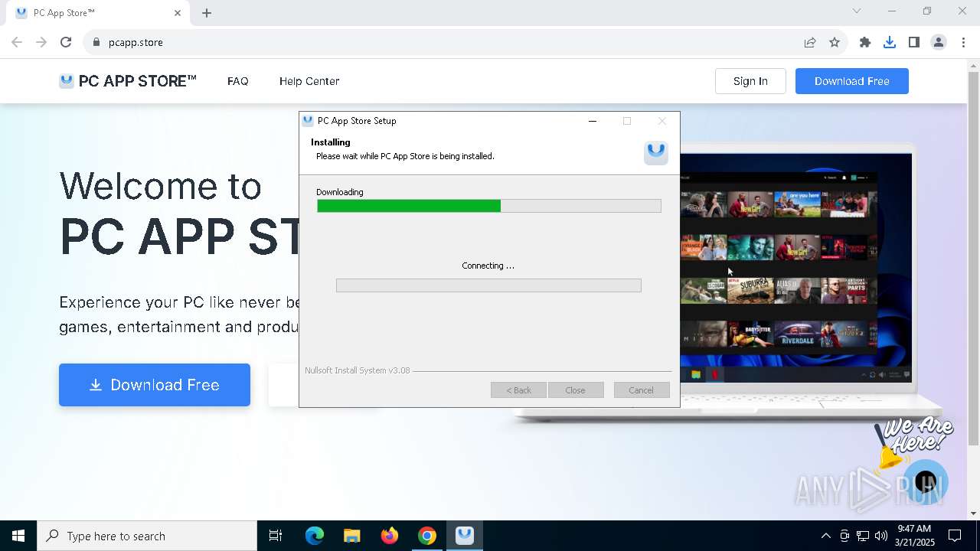Minimize the PC App Store Setup window
The image size is (980, 551).
[x=593, y=121]
